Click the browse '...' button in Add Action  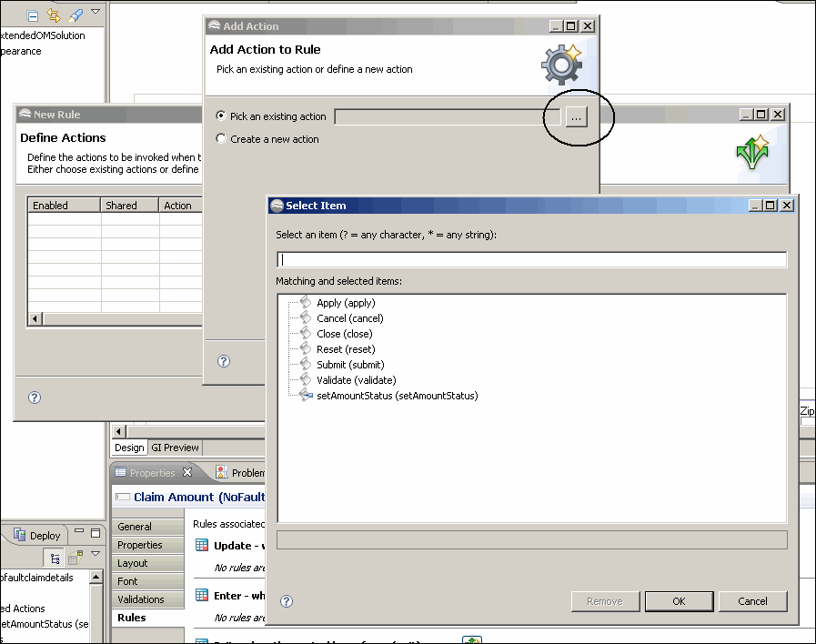point(576,117)
